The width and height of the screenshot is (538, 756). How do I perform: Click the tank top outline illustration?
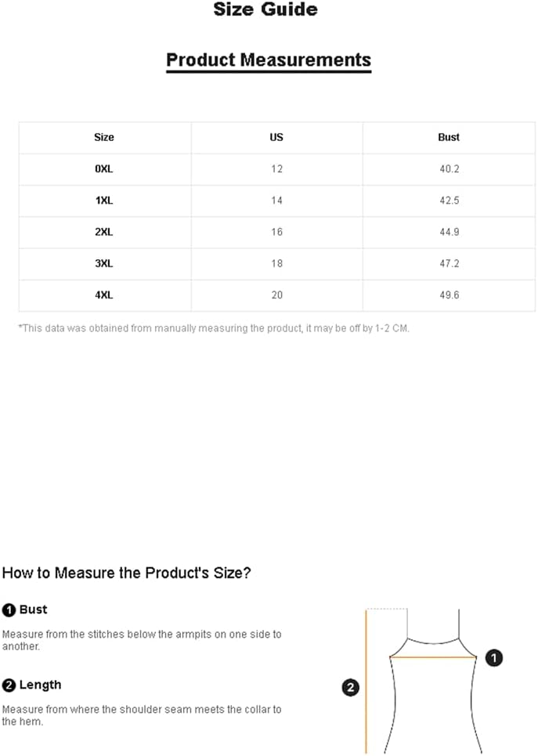[433, 682]
